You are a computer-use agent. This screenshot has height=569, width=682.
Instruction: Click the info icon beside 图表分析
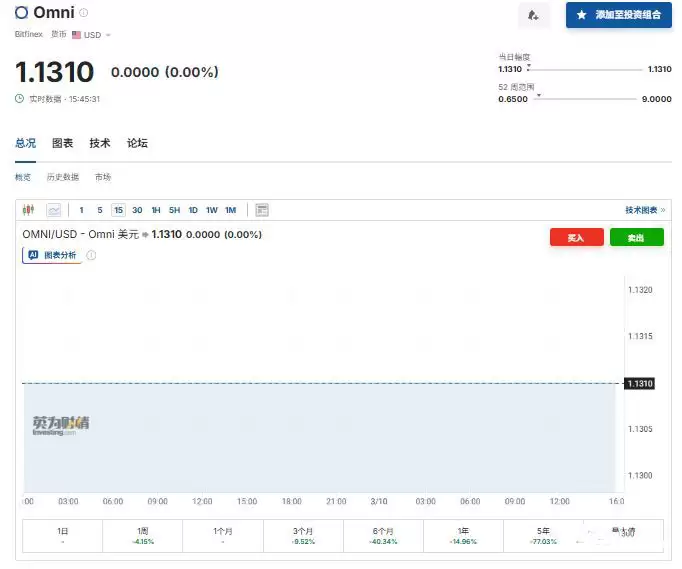pos(91,255)
